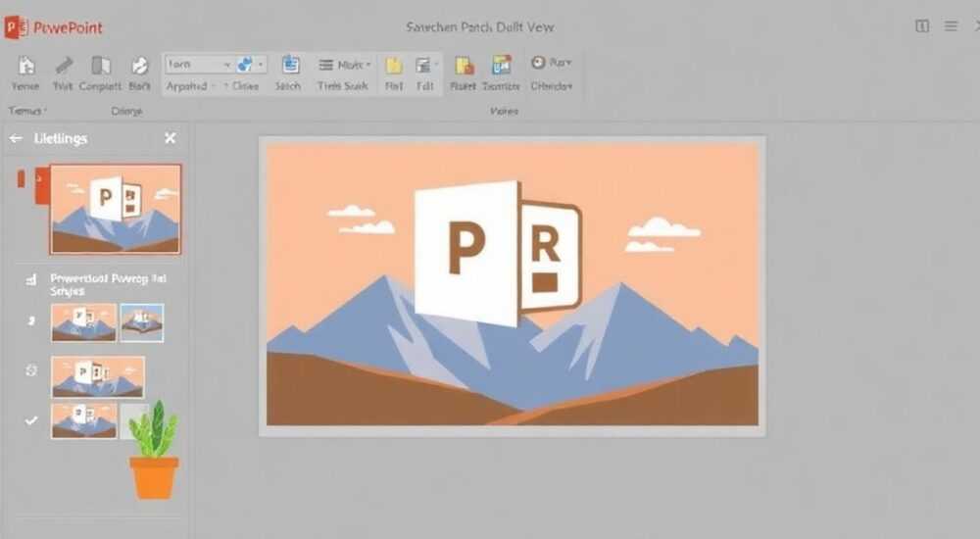Click the yellow folder documents icon

click(x=465, y=66)
